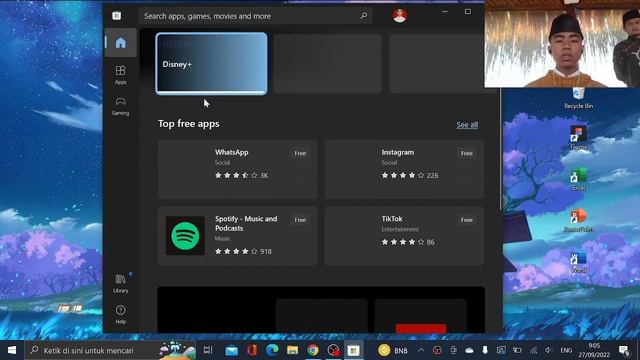Open the Disney+ featured banner

(211, 64)
